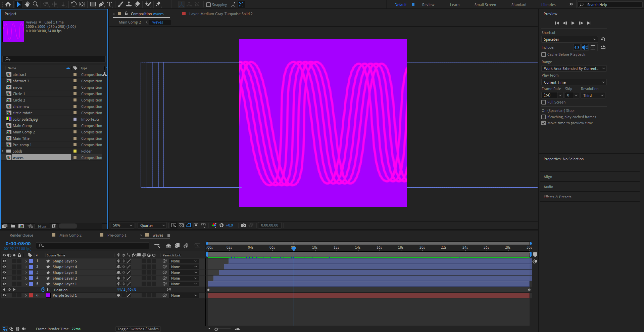This screenshot has width=644, height=332.
Task: Delete selected project item with the trash icon
Action: 54,226
